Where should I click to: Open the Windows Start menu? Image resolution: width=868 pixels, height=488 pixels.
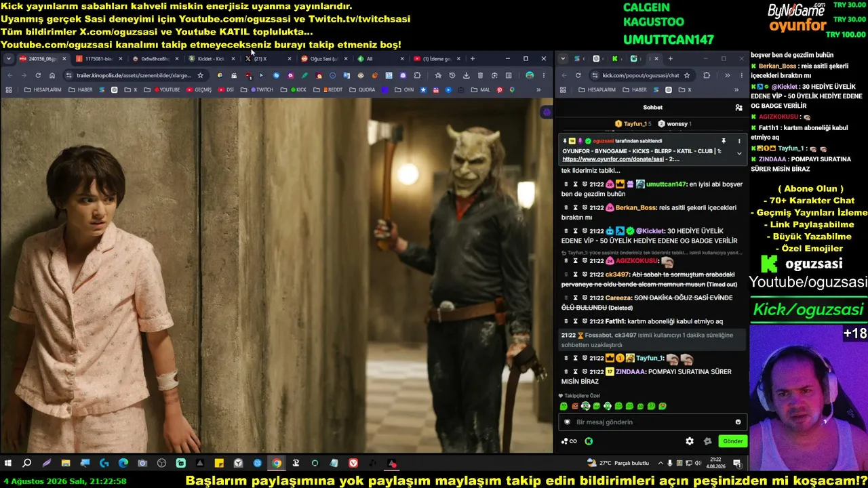point(8,464)
